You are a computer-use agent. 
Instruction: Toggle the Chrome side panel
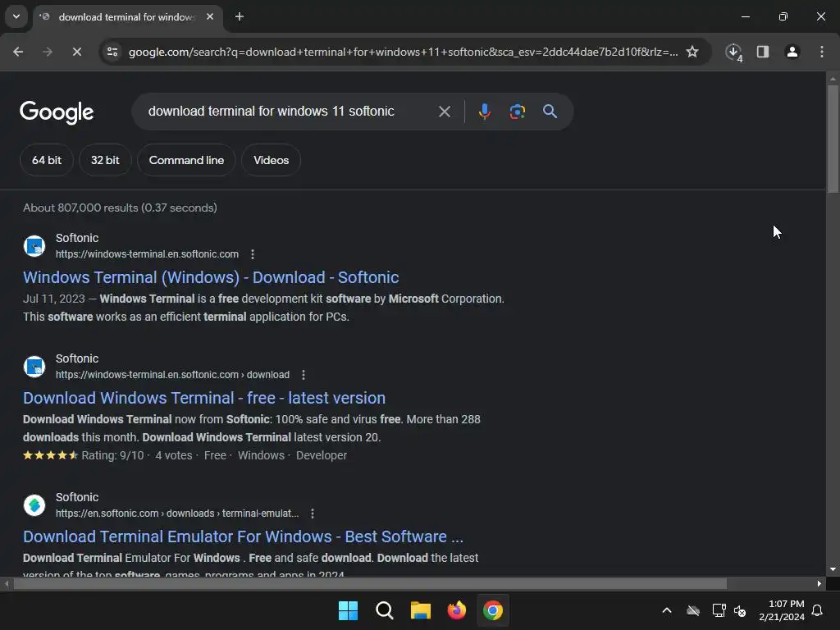tap(763, 52)
